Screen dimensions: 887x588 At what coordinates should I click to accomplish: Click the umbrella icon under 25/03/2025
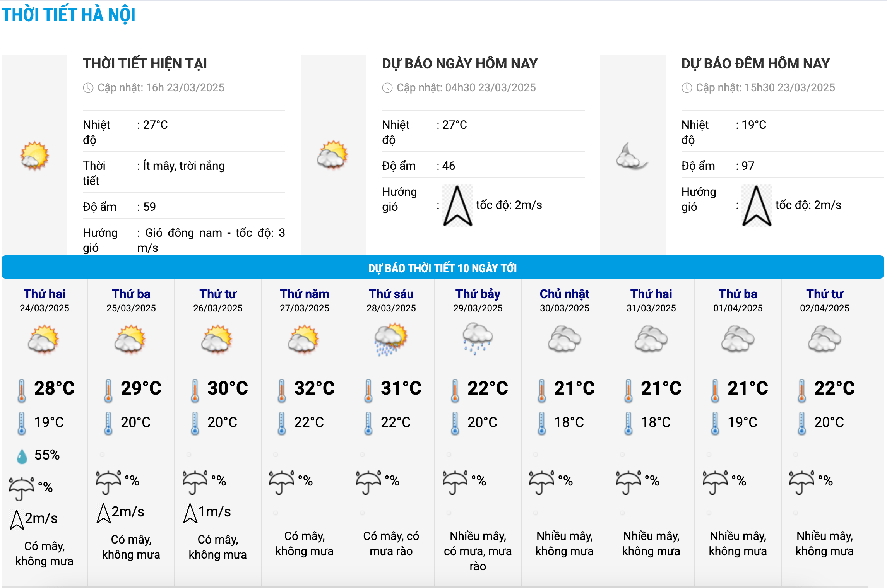click(108, 482)
